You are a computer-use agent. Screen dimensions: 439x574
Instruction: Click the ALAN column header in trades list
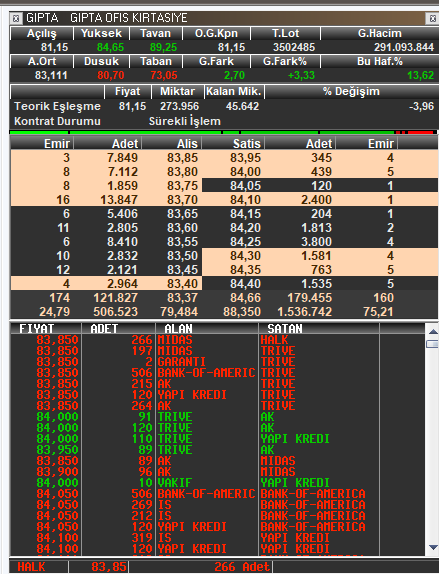pos(207,328)
